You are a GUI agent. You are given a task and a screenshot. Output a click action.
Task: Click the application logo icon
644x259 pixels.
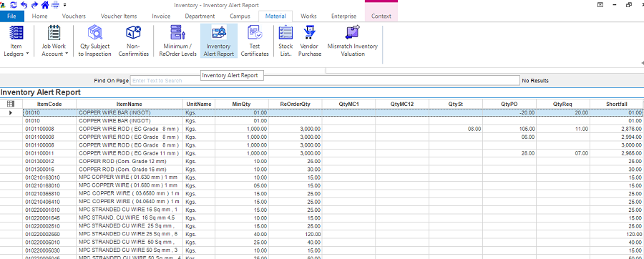(3, 5)
